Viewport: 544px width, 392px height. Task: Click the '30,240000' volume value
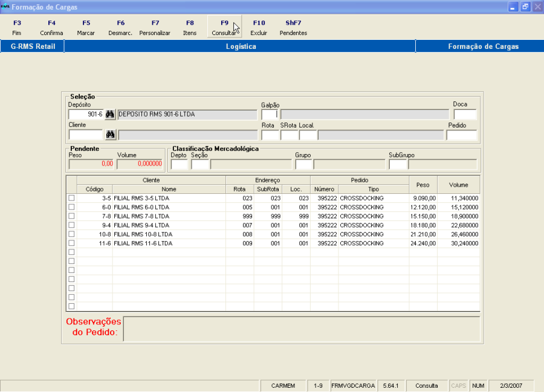tap(459, 243)
